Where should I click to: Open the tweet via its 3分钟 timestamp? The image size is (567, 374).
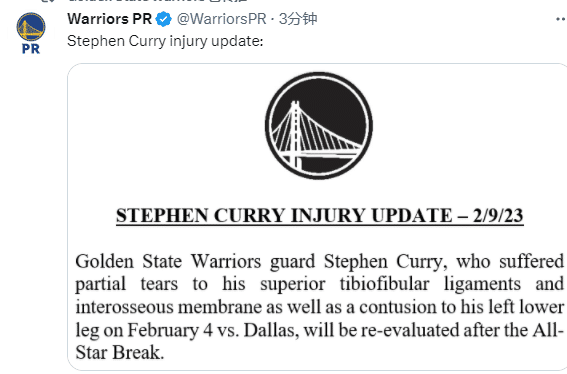tap(298, 19)
